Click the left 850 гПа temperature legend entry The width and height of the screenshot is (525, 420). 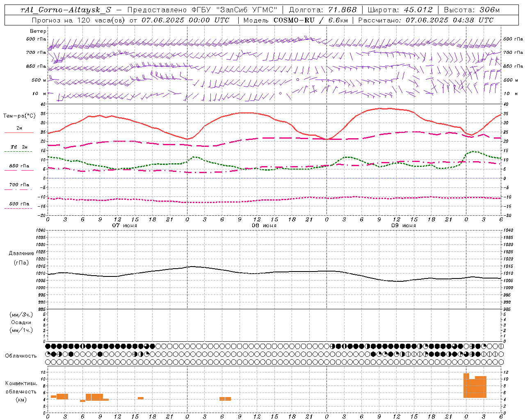coord(19,166)
